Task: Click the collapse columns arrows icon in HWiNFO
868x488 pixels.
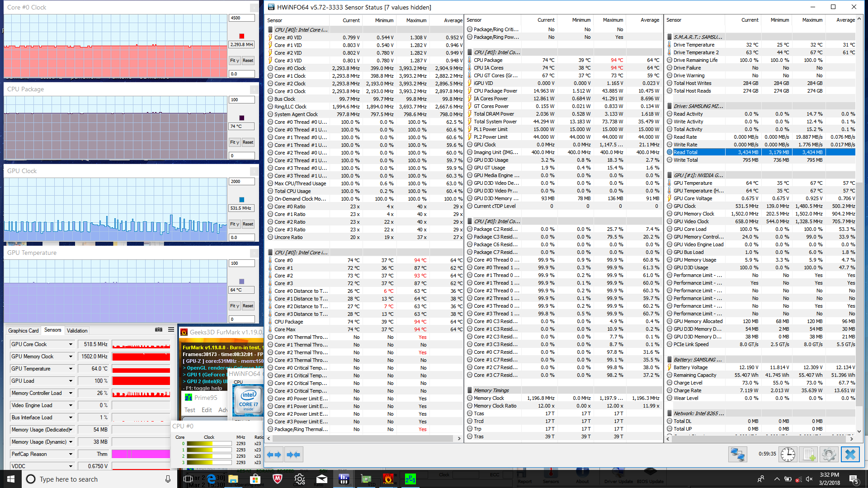Action: coord(293,455)
